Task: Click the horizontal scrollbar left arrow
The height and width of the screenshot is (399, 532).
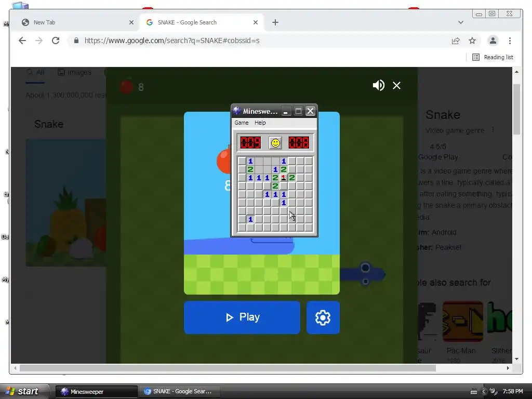Action: coord(15,368)
